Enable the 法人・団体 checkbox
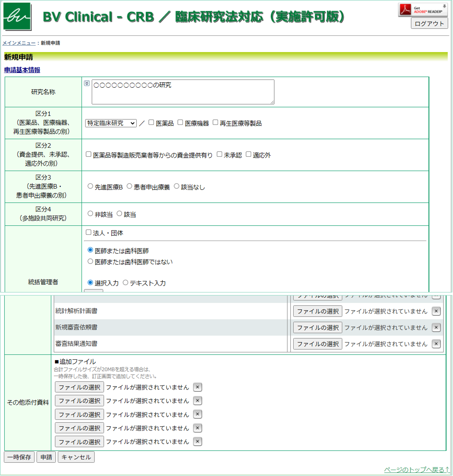453x476 pixels. coord(88,232)
